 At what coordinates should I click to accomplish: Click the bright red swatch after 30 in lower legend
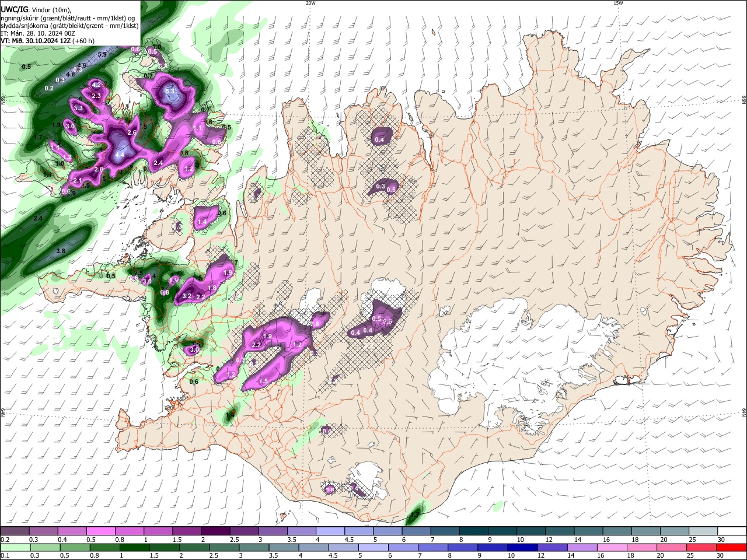pyautogui.click(x=732, y=547)
